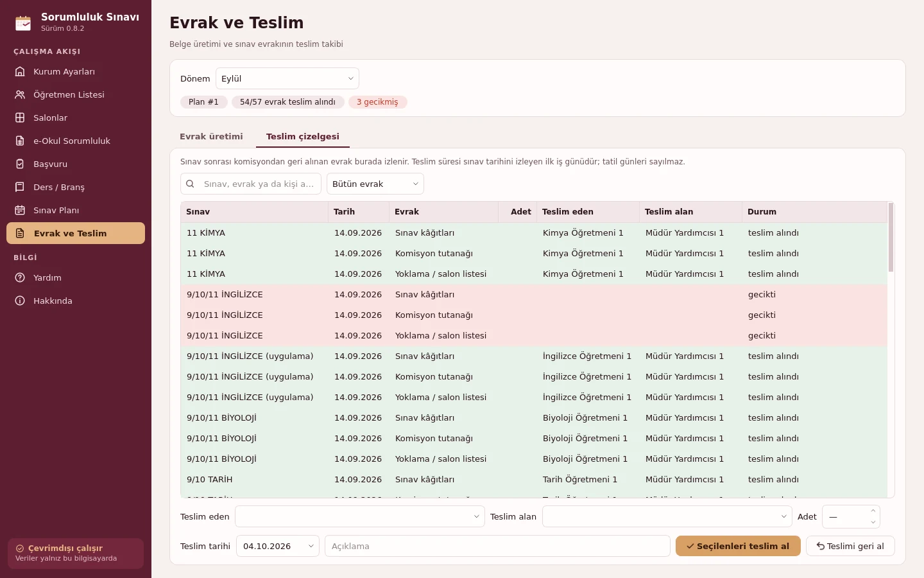Image resolution: width=924 pixels, height=578 pixels.
Task: Select 11 KİMYA Sınav kâğıtları row
Action: (534, 233)
